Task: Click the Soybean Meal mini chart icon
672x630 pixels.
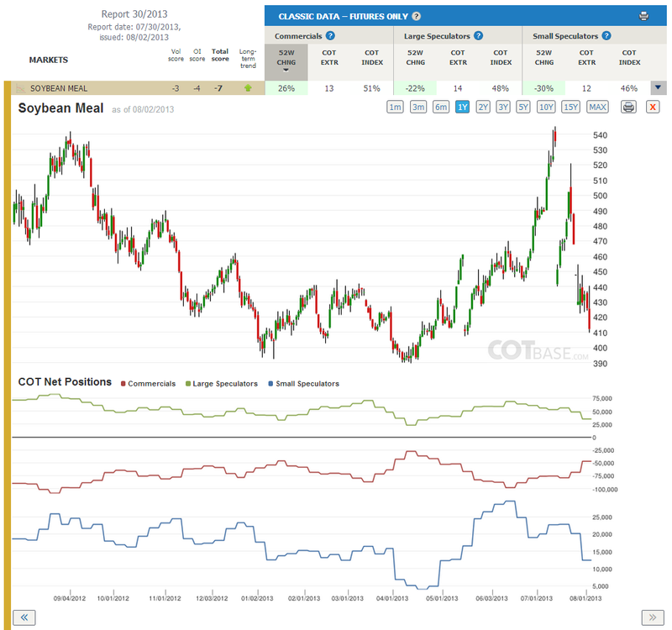Action: coord(20,89)
